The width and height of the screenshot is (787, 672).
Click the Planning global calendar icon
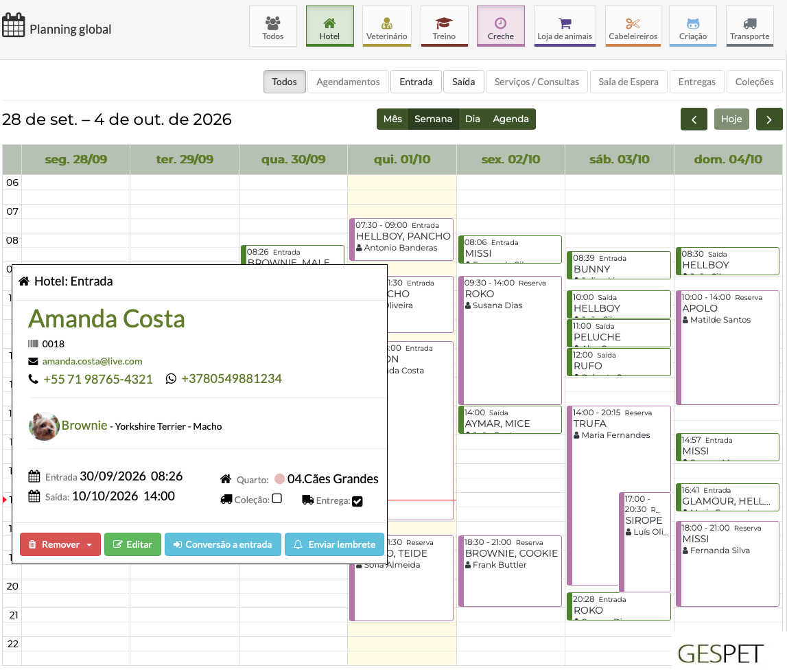tap(14, 25)
